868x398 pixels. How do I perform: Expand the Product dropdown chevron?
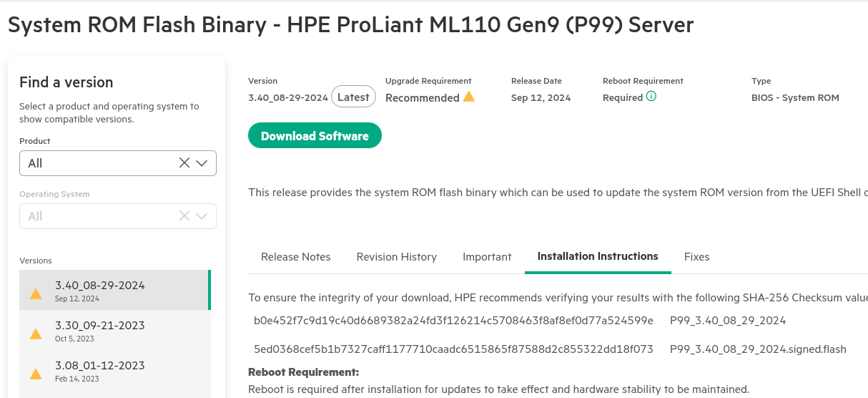tap(202, 163)
